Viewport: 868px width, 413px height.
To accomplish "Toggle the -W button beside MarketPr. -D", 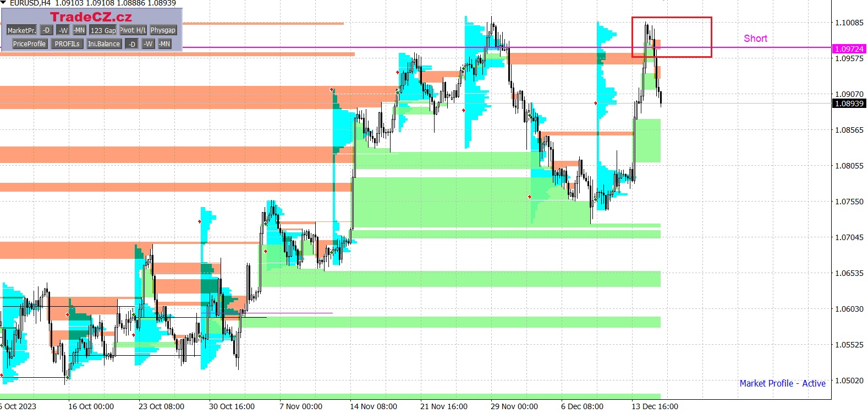I will 63,30.
